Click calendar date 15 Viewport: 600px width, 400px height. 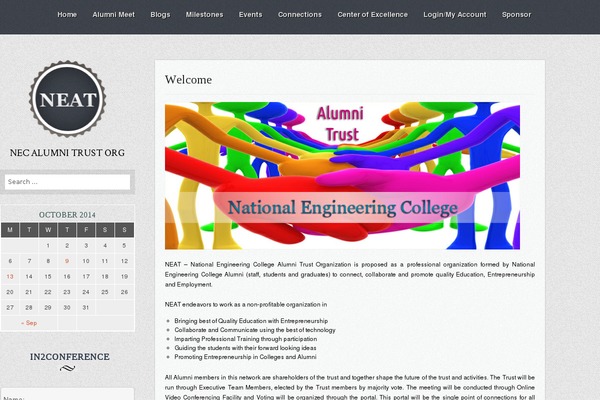point(48,276)
